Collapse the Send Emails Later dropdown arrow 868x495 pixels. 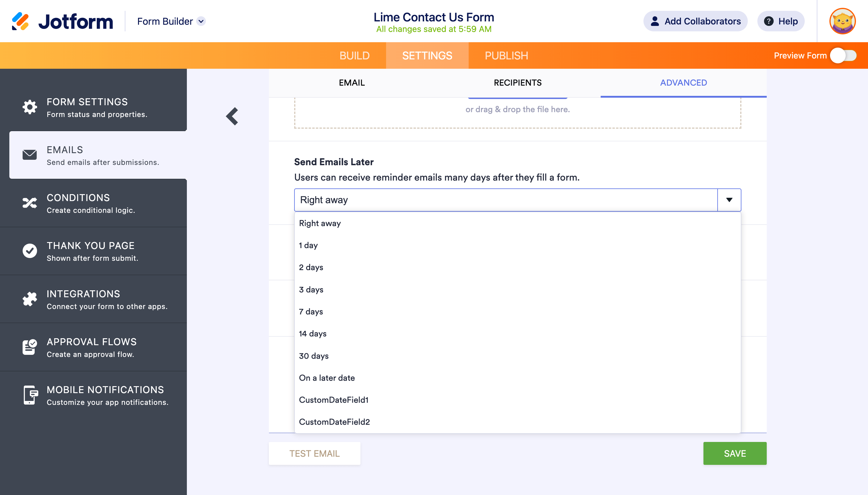coord(729,200)
